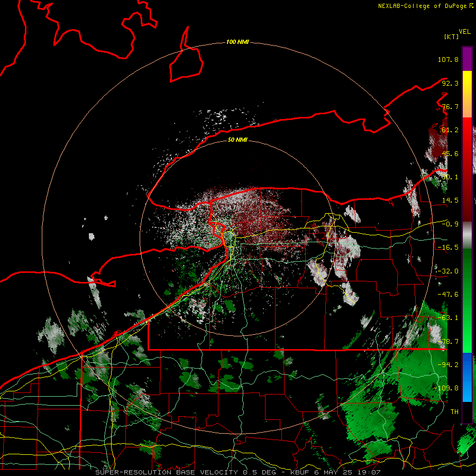Click the -47.6 velocity scale value
Screen dimensions: 476x476
448,295
